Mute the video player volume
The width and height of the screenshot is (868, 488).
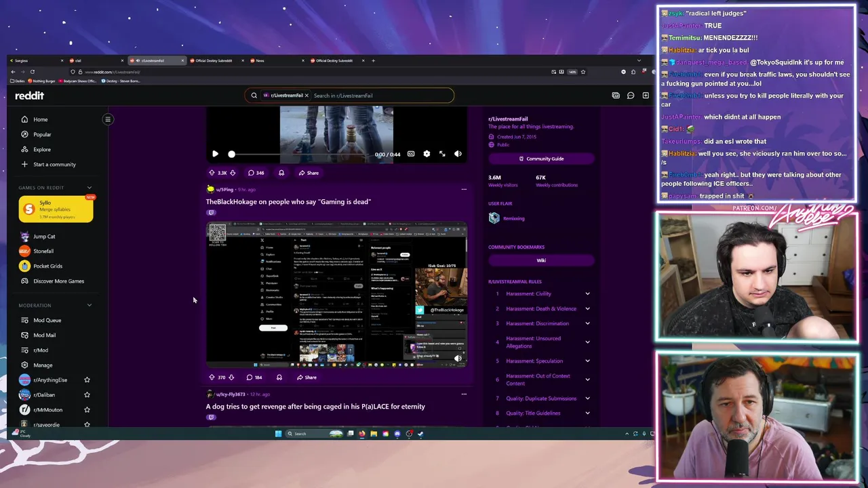[x=458, y=154]
